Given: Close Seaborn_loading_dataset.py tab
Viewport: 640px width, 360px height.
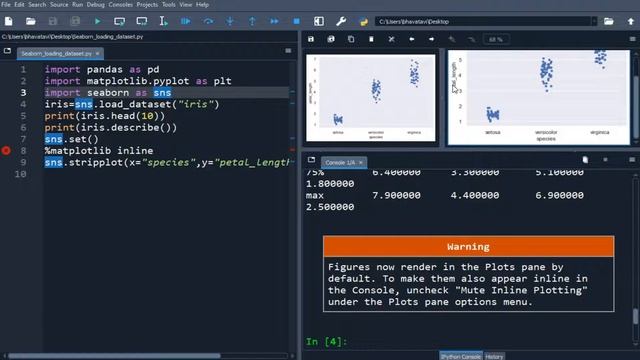Looking at the screenshot, I should tap(98, 53).
